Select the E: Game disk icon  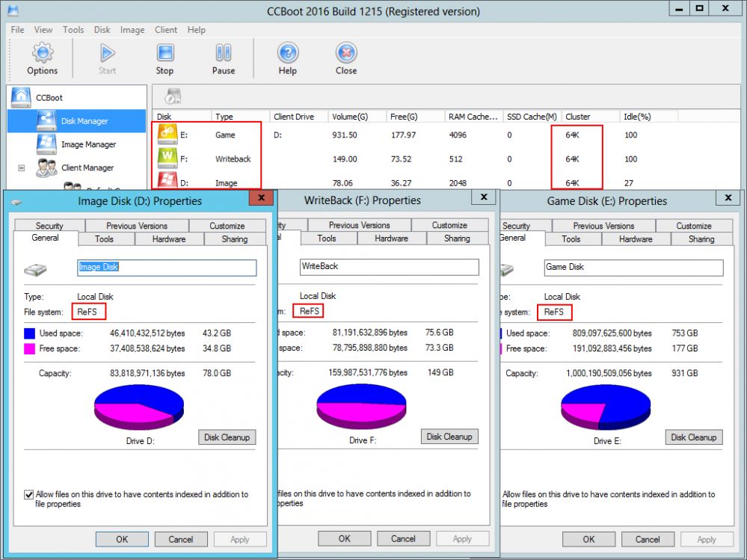[x=167, y=135]
